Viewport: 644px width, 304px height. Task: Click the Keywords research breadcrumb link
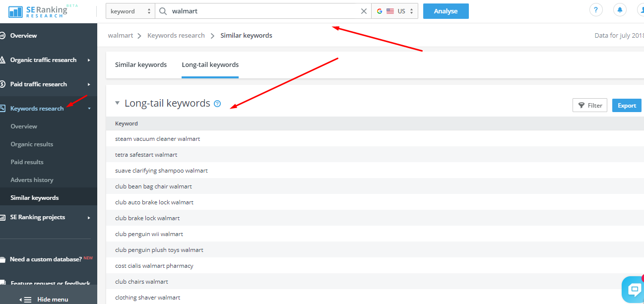pos(176,36)
